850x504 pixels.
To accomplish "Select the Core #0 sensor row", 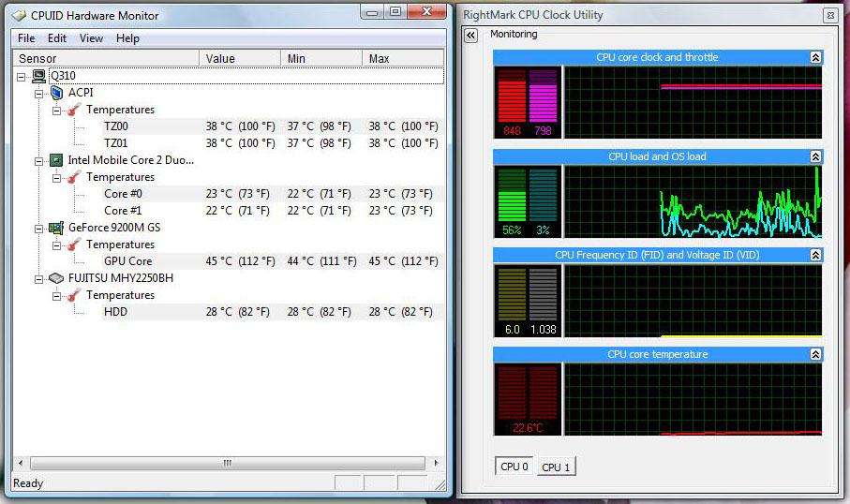I will point(273,194).
